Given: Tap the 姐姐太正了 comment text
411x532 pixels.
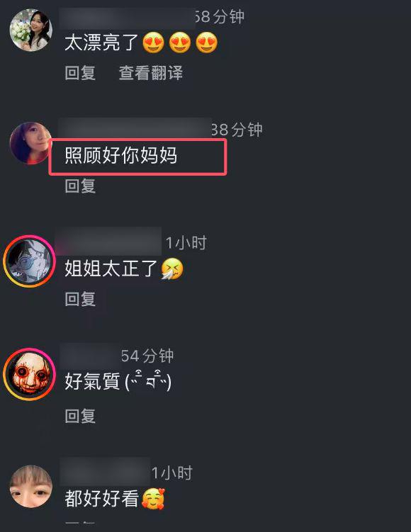Looking at the screenshot, I should (111, 268).
